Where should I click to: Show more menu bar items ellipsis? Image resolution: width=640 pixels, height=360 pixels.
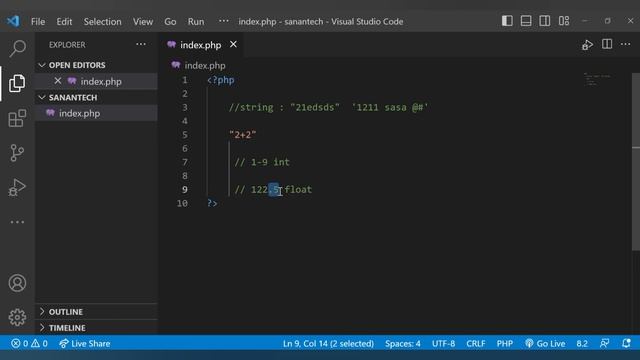pos(224,20)
